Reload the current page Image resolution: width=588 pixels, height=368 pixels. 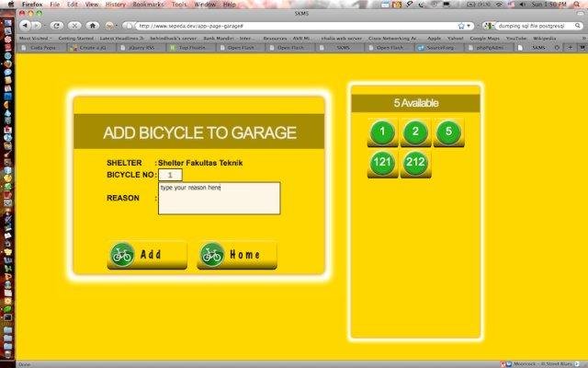click(x=57, y=26)
